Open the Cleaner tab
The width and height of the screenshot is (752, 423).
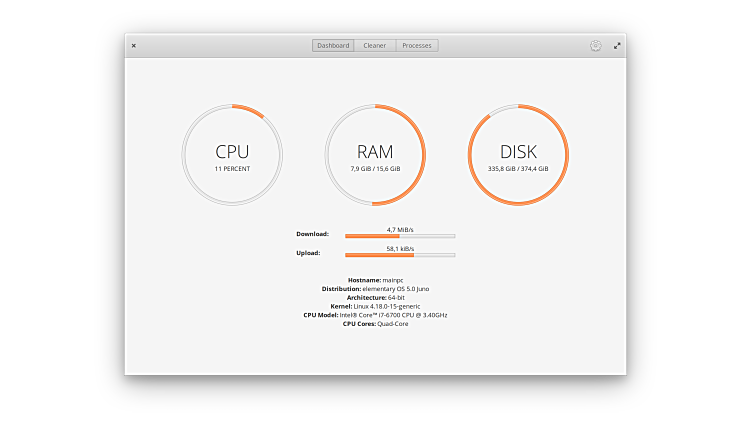pyautogui.click(x=375, y=45)
